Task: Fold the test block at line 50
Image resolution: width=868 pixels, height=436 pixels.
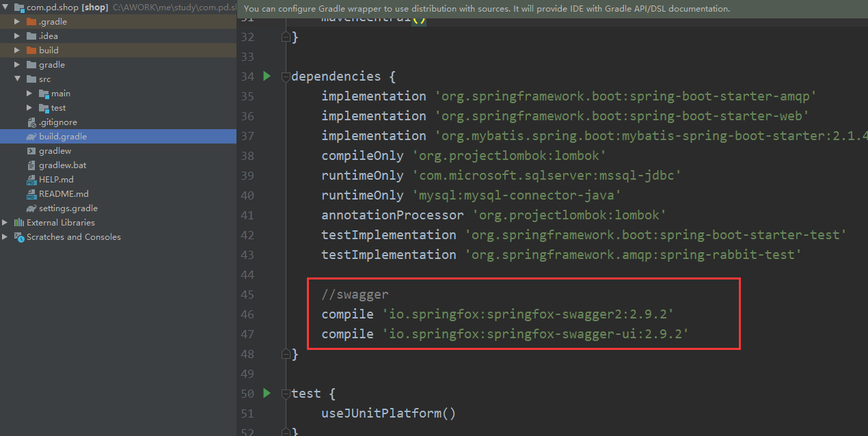Action: 286,394
